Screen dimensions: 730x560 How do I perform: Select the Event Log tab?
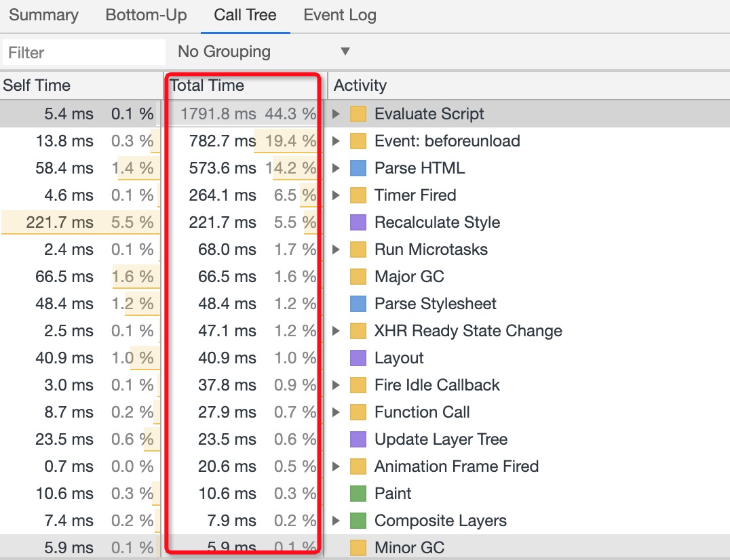pos(339,16)
